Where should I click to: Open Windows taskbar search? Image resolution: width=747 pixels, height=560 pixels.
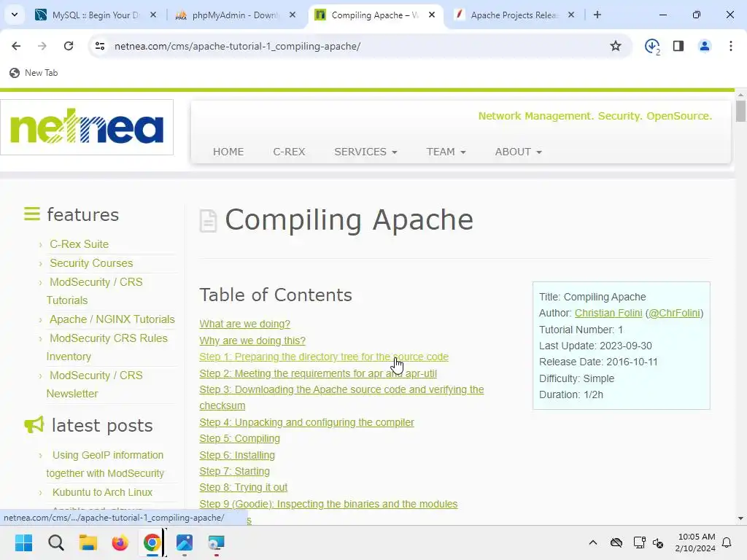[x=55, y=542]
